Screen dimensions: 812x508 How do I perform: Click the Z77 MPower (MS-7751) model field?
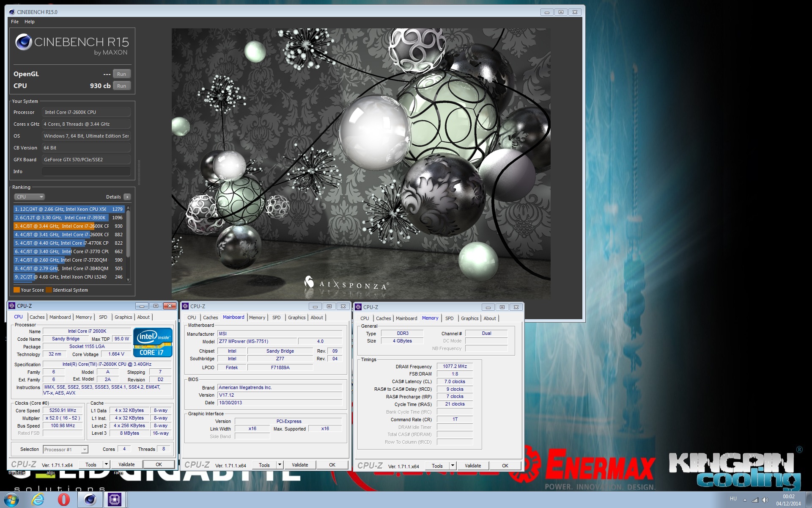257,341
